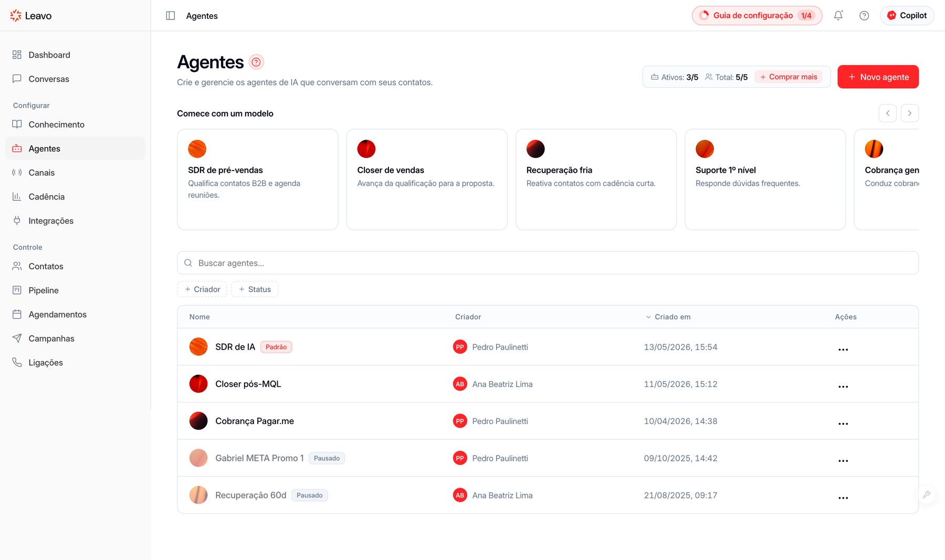Open Contatos in sidebar

[75, 266]
